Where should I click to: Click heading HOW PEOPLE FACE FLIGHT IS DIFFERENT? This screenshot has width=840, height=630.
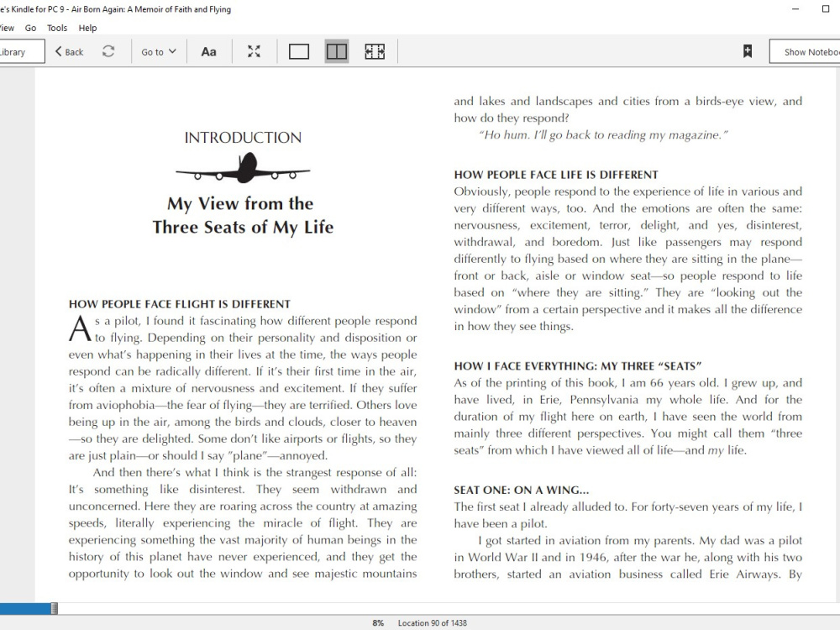click(x=180, y=304)
